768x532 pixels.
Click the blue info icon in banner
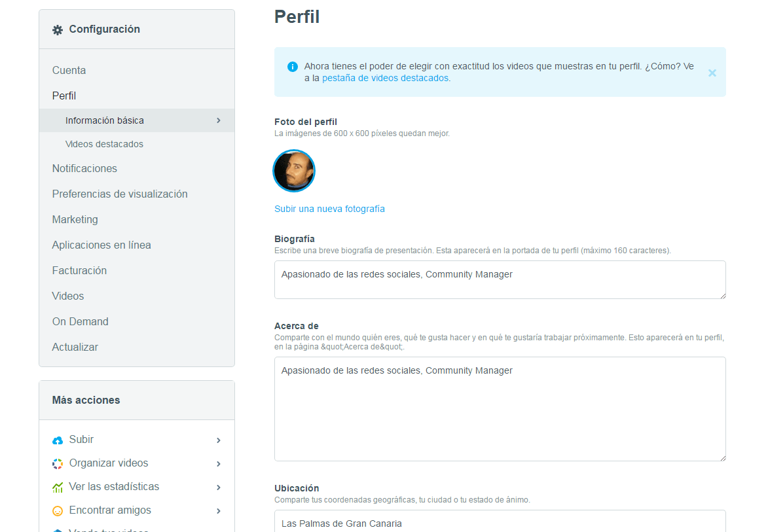[293, 67]
